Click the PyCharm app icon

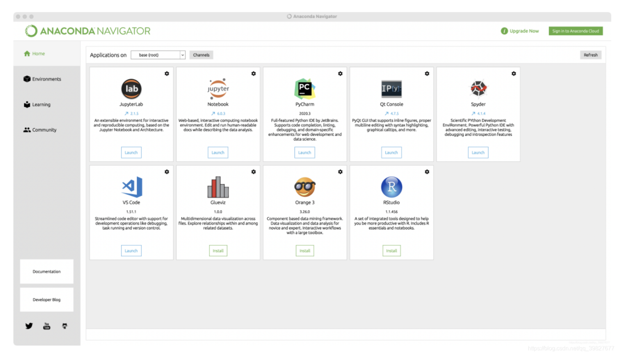pyautogui.click(x=305, y=89)
